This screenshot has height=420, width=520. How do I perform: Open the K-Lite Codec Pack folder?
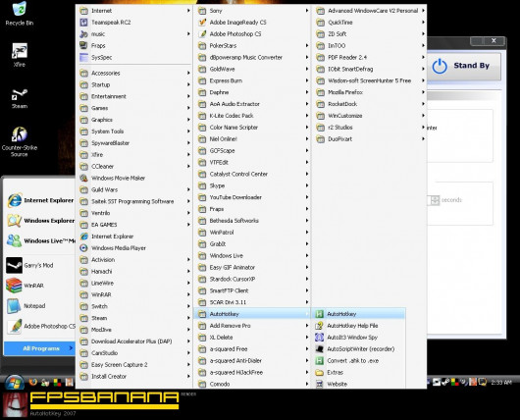(253, 116)
